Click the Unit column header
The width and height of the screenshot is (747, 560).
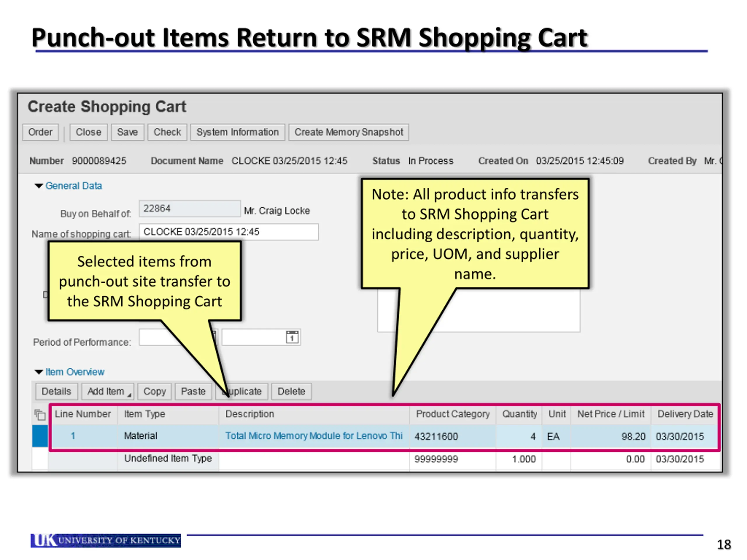556,414
